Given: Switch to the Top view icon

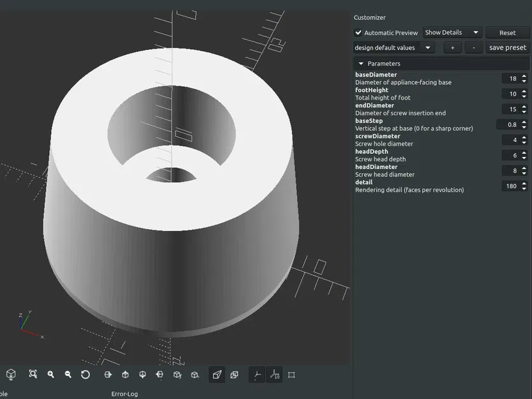Looking at the screenshot, I should [x=125, y=375].
